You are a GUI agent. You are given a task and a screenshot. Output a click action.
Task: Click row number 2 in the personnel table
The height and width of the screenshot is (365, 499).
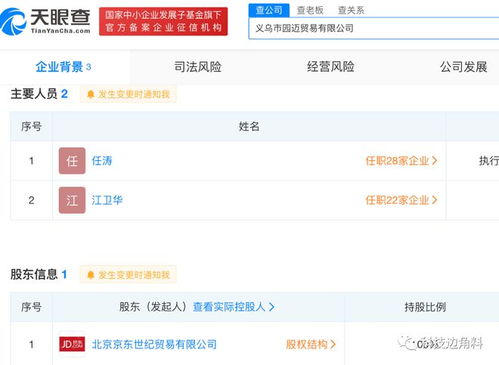click(31, 200)
